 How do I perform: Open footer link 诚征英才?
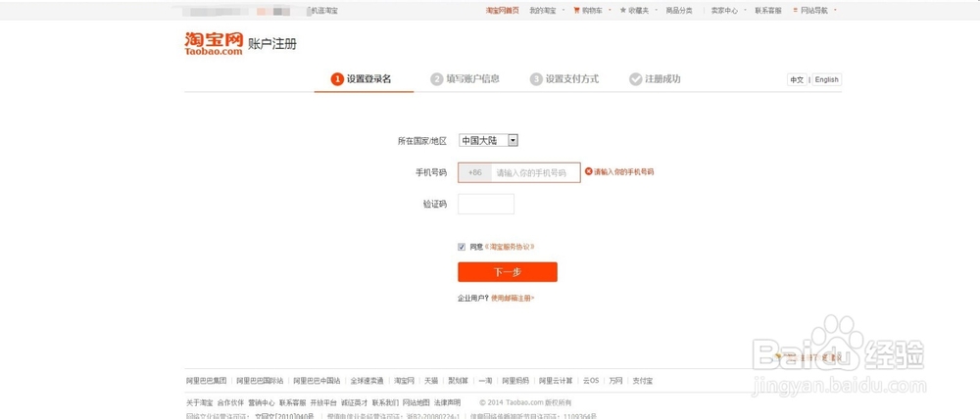(x=355, y=402)
